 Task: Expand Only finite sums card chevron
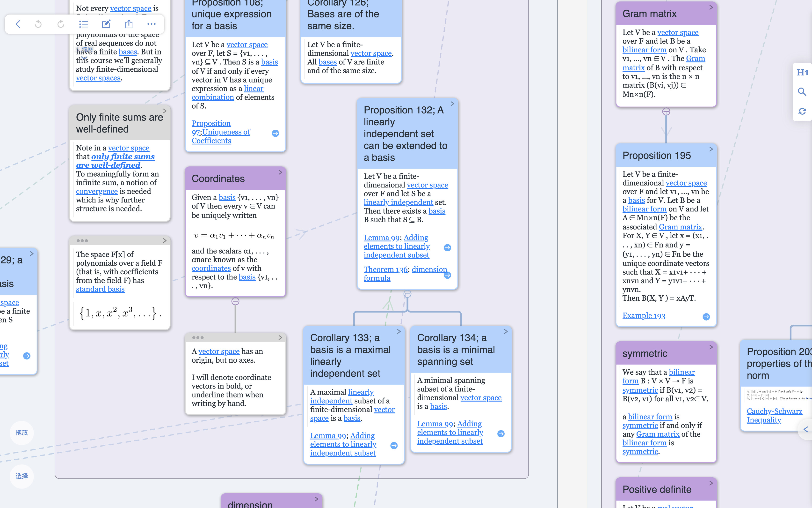(x=164, y=111)
